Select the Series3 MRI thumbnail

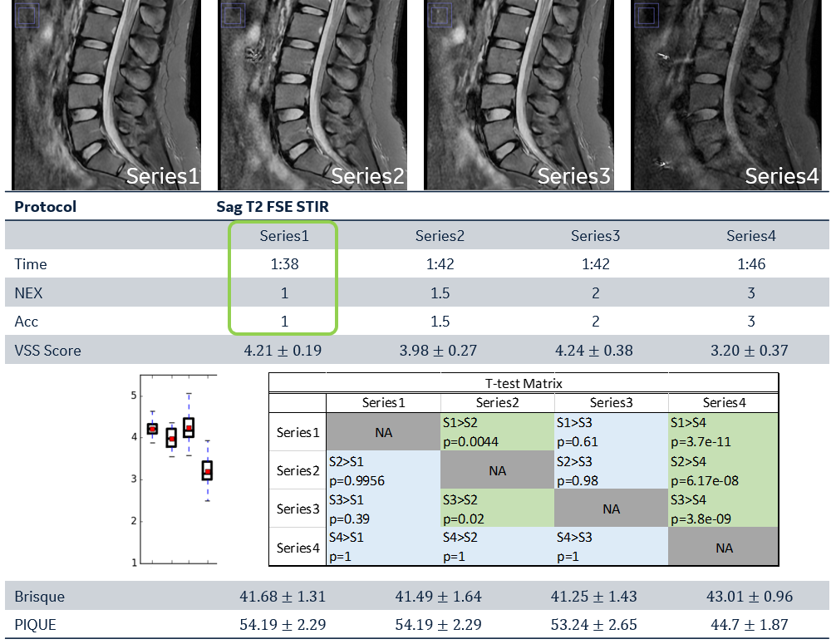coord(519,95)
